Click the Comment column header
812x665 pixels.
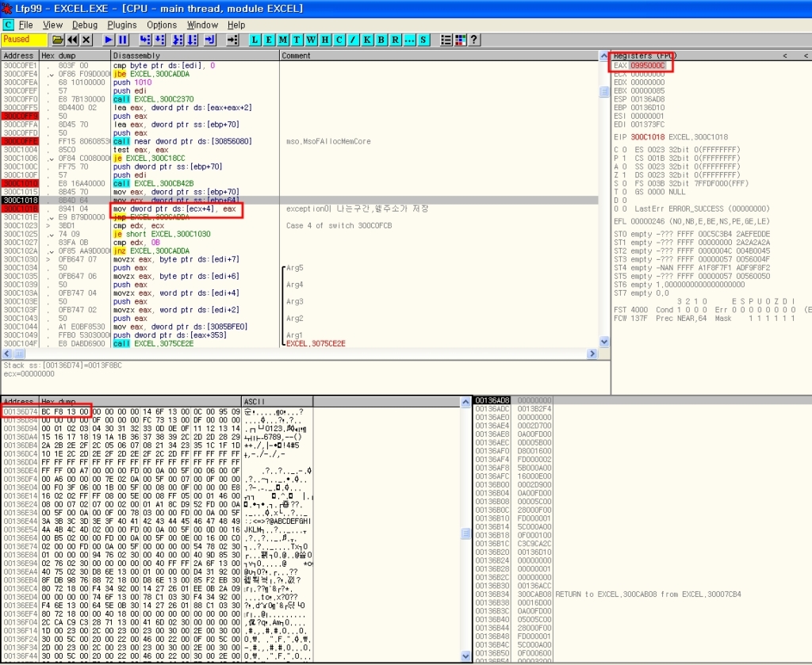439,55
